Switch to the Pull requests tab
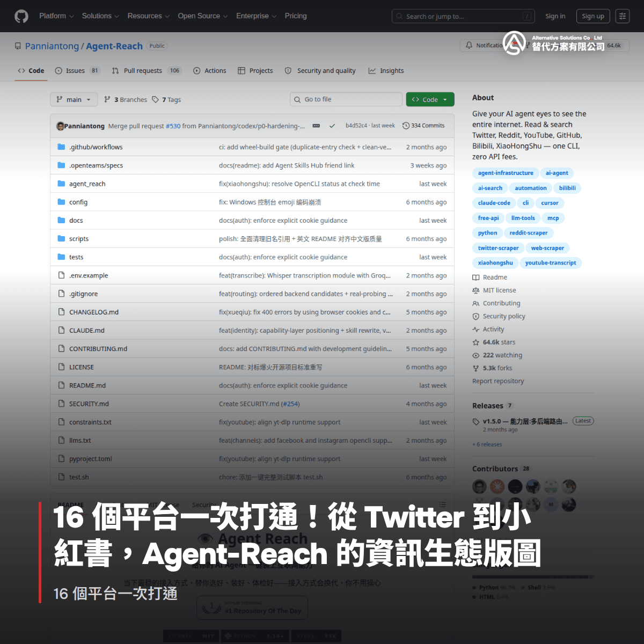 click(147, 71)
